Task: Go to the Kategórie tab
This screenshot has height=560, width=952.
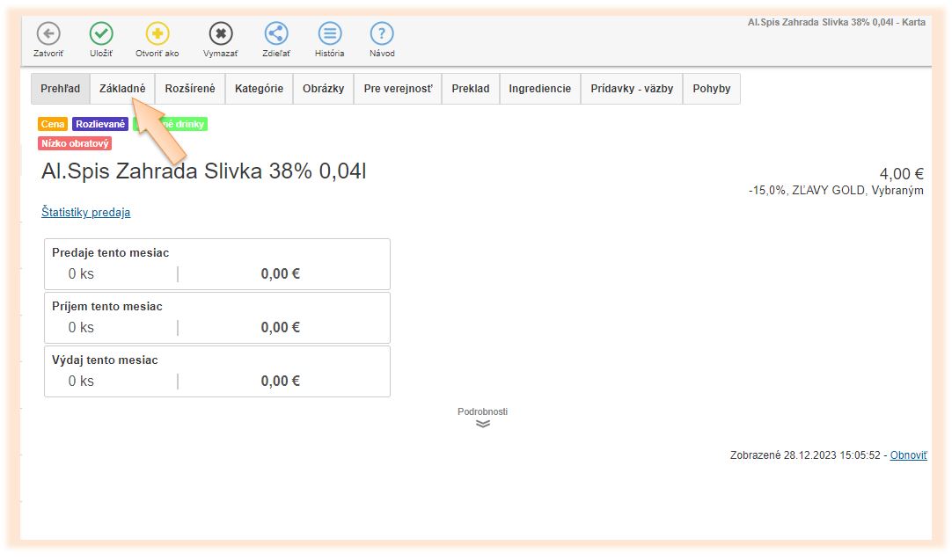Action: [259, 89]
